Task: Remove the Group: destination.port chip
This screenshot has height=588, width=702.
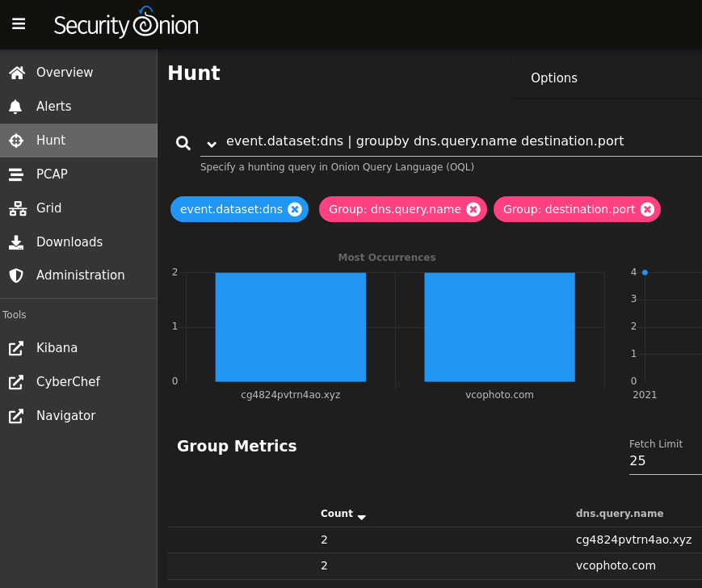Action: pos(647,209)
